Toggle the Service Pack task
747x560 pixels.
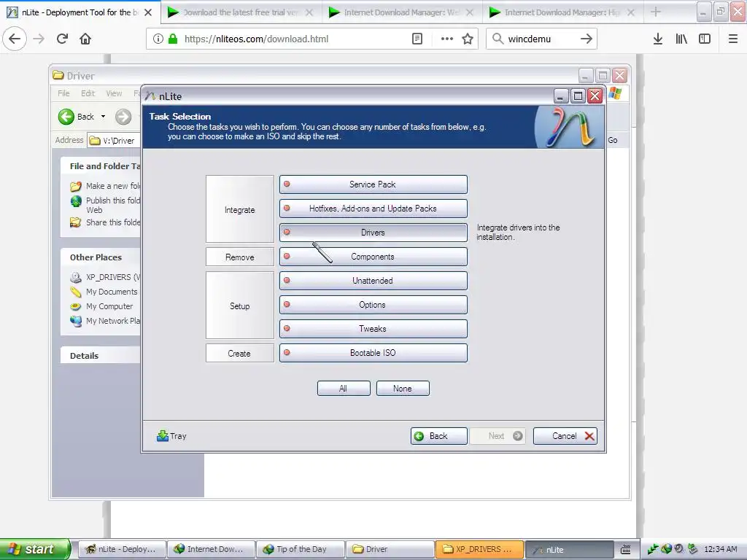pos(373,184)
